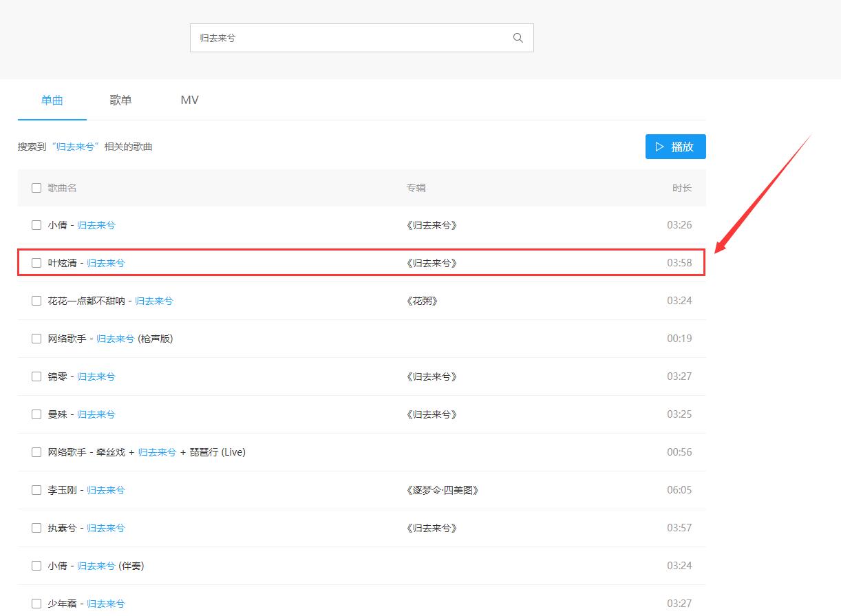Check the checkbox for 少年霜 - 归去来兮
This screenshot has height=616, width=841.
click(x=36, y=603)
